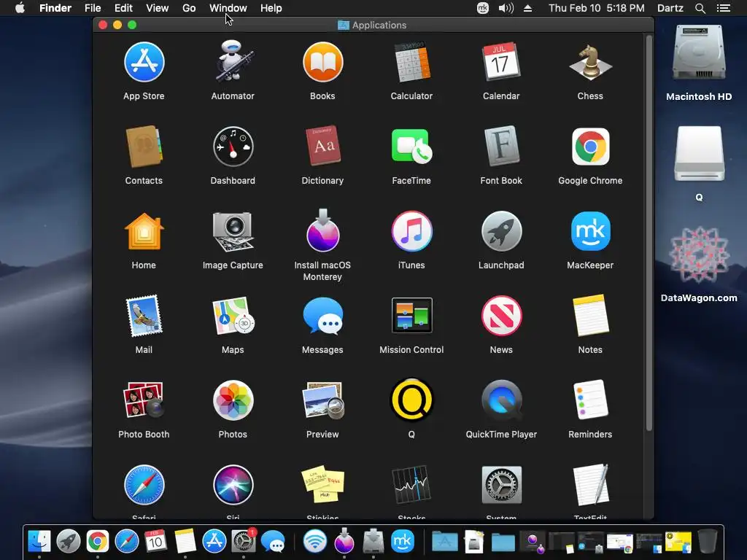
Task: Open the Maps app icon
Action: pos(233,316)
